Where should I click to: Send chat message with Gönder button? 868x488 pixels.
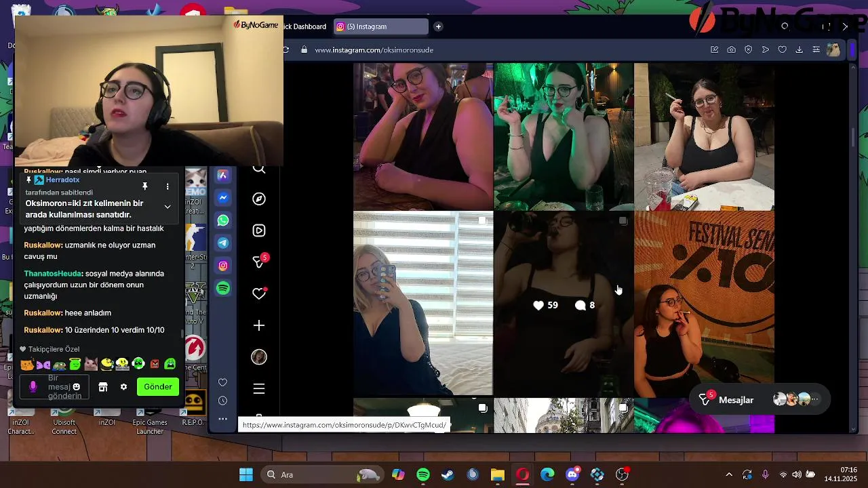(x=158, y=386)
